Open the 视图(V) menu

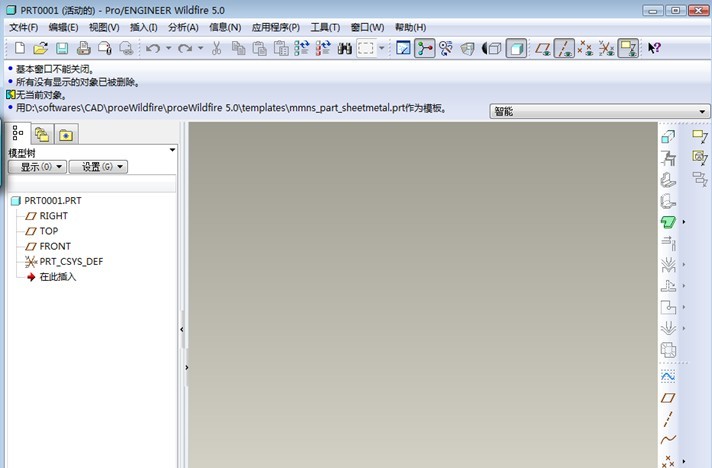pyautogui.click(x=104, y=27)
